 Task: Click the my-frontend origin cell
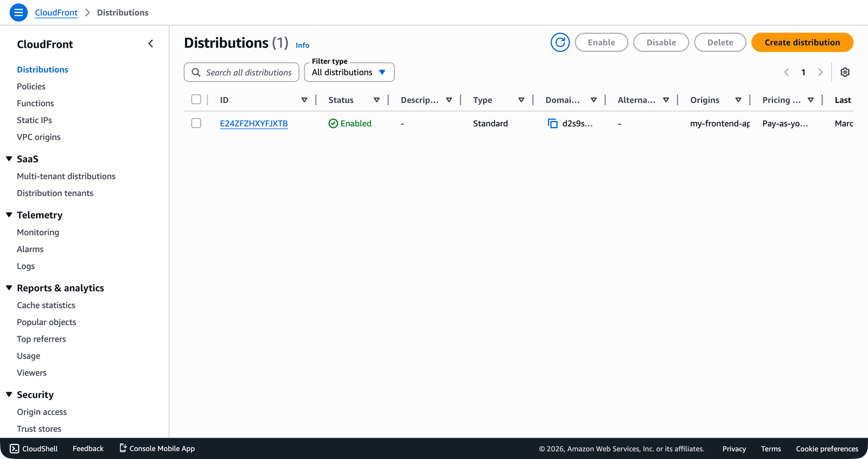(x=720, y=124)
